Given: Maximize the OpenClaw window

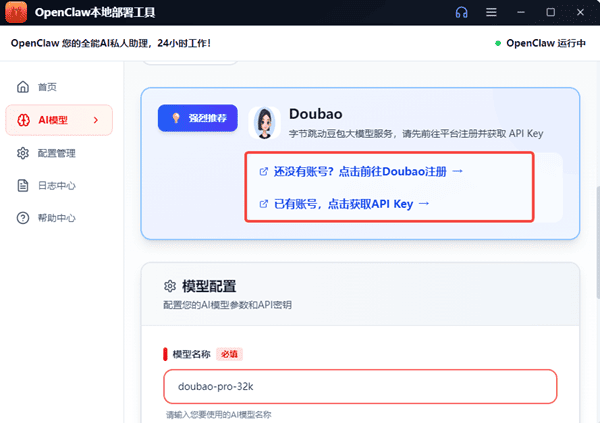Looking at the screenshot, I should pos(550,13).
